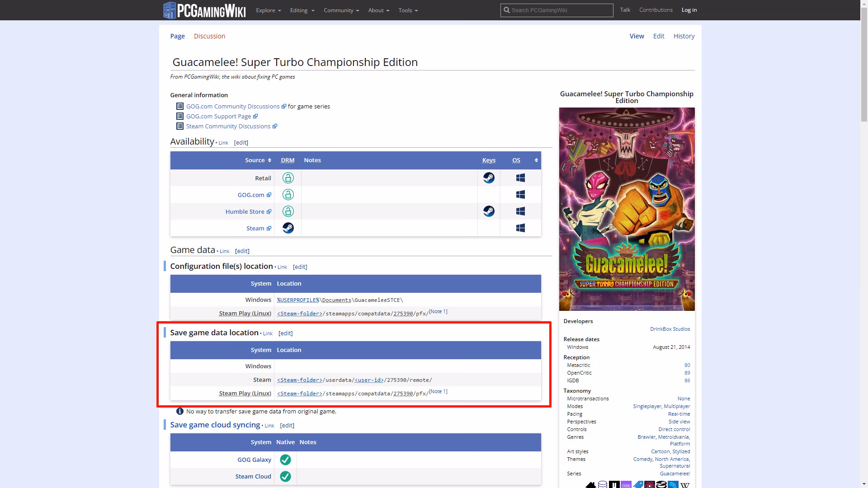Open Contributions in the header

(x=656, y=10)
